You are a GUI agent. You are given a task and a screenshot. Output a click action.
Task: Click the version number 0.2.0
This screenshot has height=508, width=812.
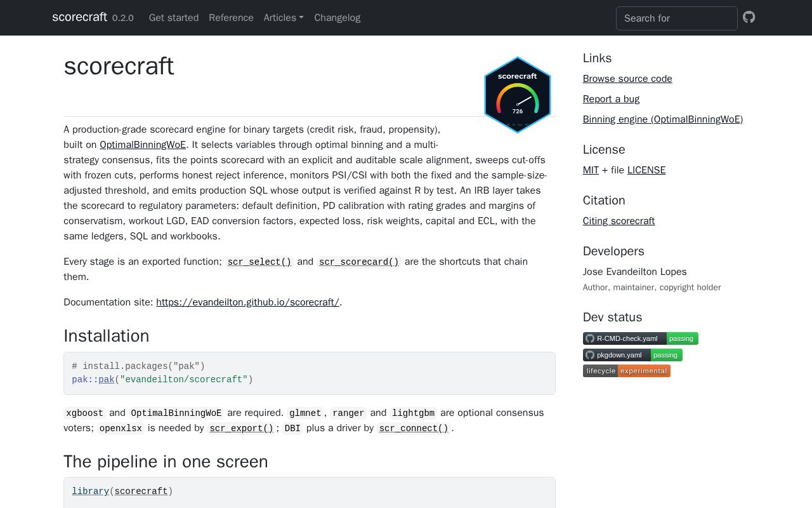pos(123,18)
